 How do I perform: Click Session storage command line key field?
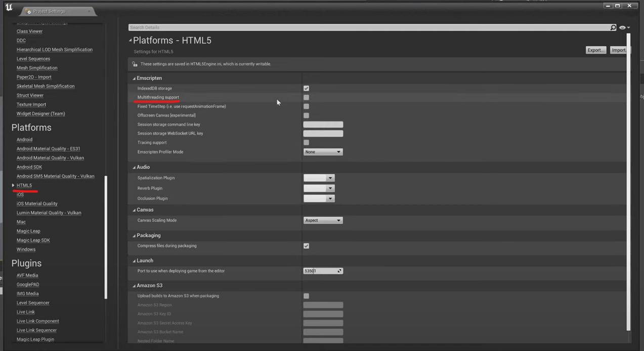[x=323, y=125]
